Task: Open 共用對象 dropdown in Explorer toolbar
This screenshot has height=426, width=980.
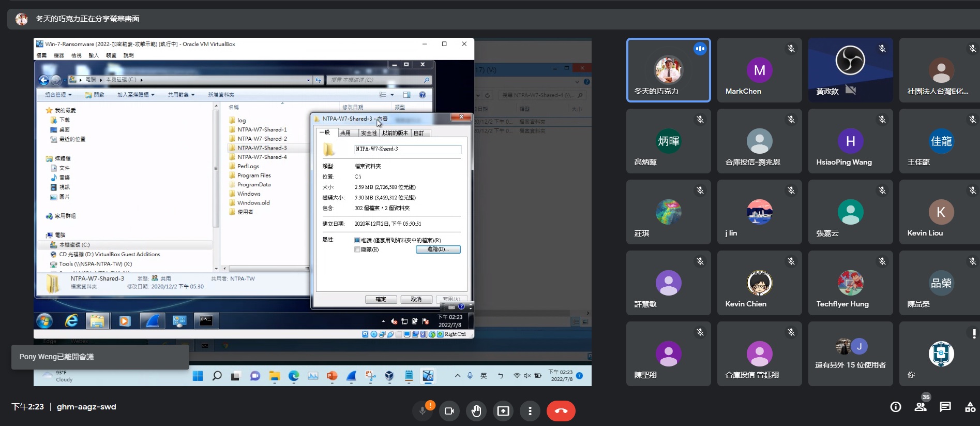Action: tap(181, 95)
